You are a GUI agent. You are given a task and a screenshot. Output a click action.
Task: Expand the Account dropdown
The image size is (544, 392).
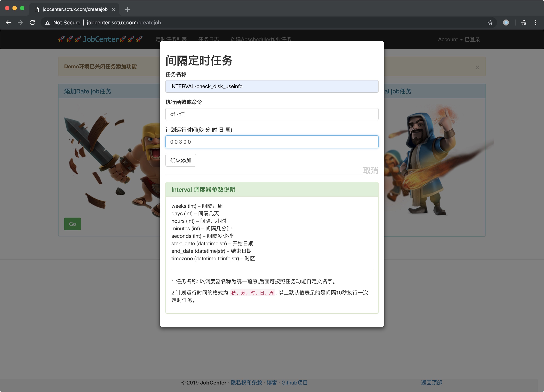coord(450,40)
